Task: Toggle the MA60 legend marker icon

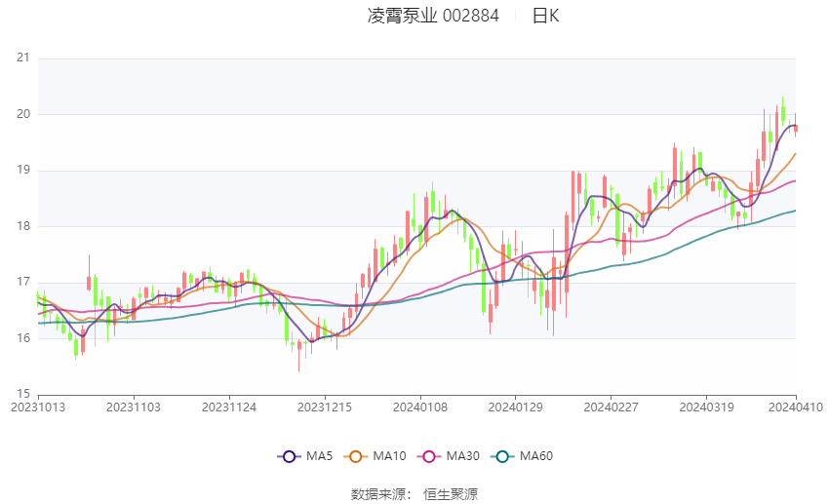Action: coord(502,456)
